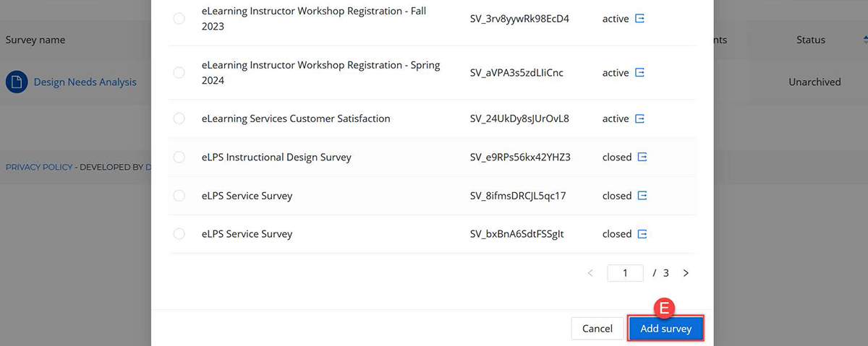
Task: Cancel the survey selection dialog
Action: click(597, 329)
